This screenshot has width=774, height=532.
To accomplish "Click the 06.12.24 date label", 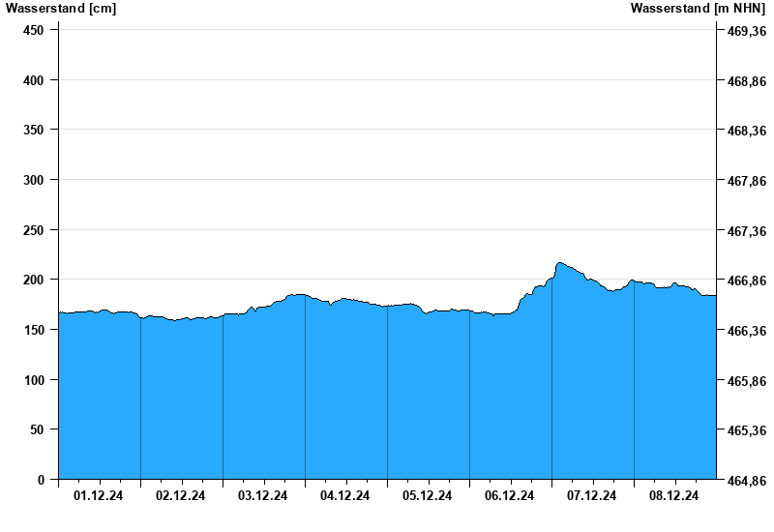I will [x=509, y=495].
